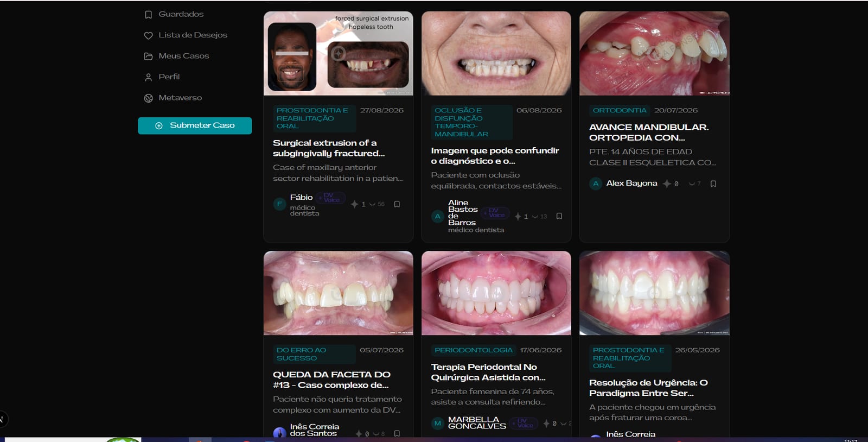
Task: Click sparkle icon on QUEDA DA FACETA case
Action: [x=359, y=433]
